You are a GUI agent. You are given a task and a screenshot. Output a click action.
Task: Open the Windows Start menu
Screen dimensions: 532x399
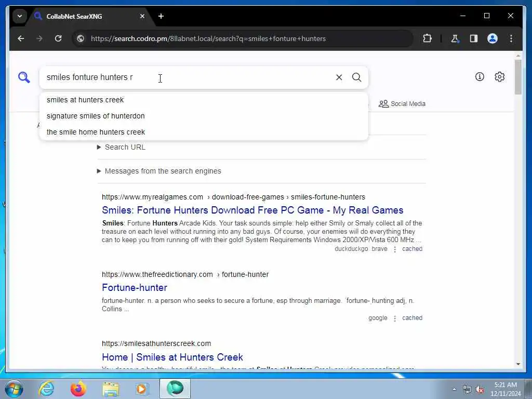14,389
